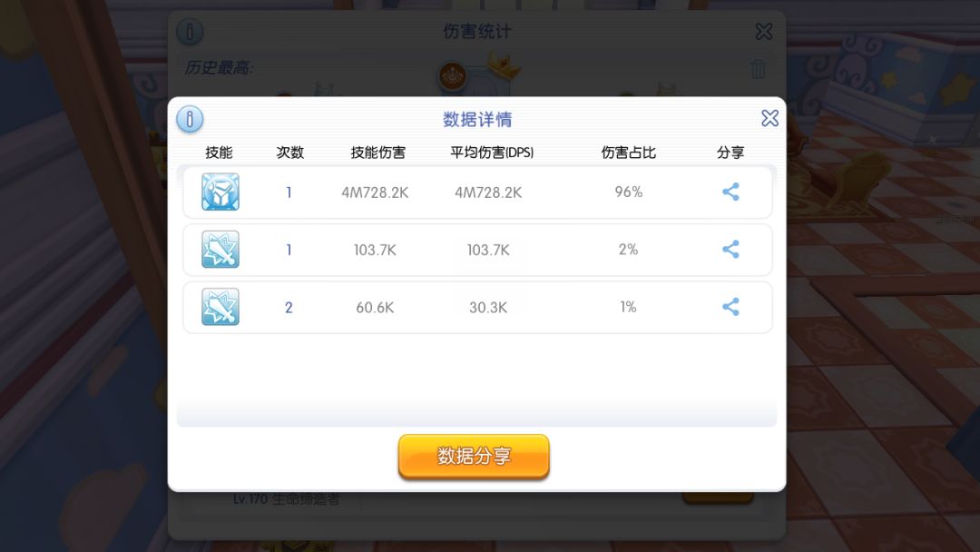The image size is (980, 552).
Task: Click the 次数 column header
Action: [x=290, y=153]
